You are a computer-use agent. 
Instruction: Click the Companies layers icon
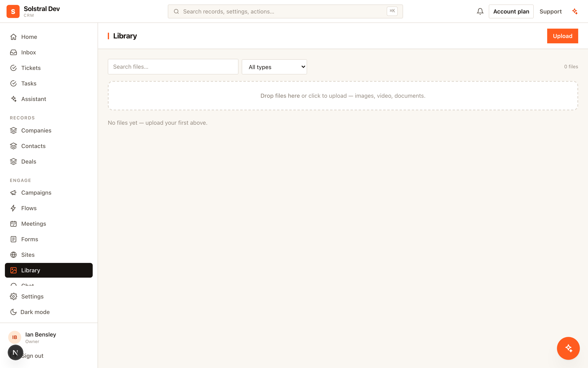14,130
